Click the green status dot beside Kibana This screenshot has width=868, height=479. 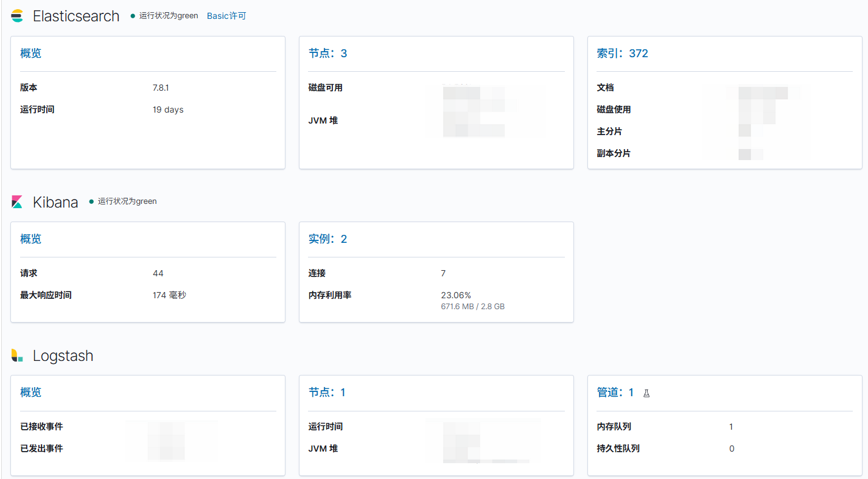91,201
